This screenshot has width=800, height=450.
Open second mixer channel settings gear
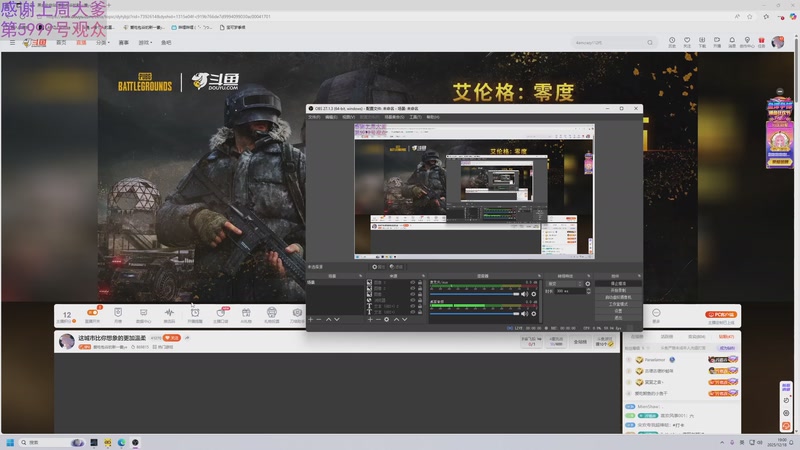pos(534,314)
